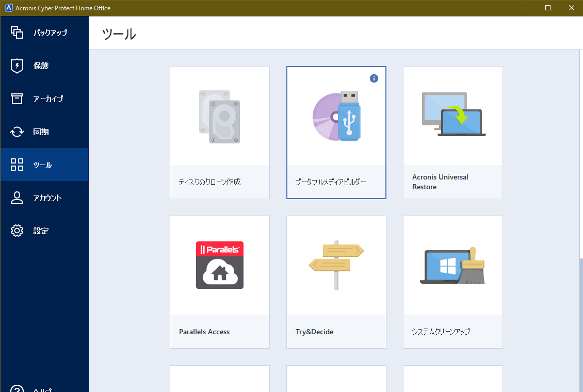Start Try&Decide label

pyautogui.click(x=314, y=332)
